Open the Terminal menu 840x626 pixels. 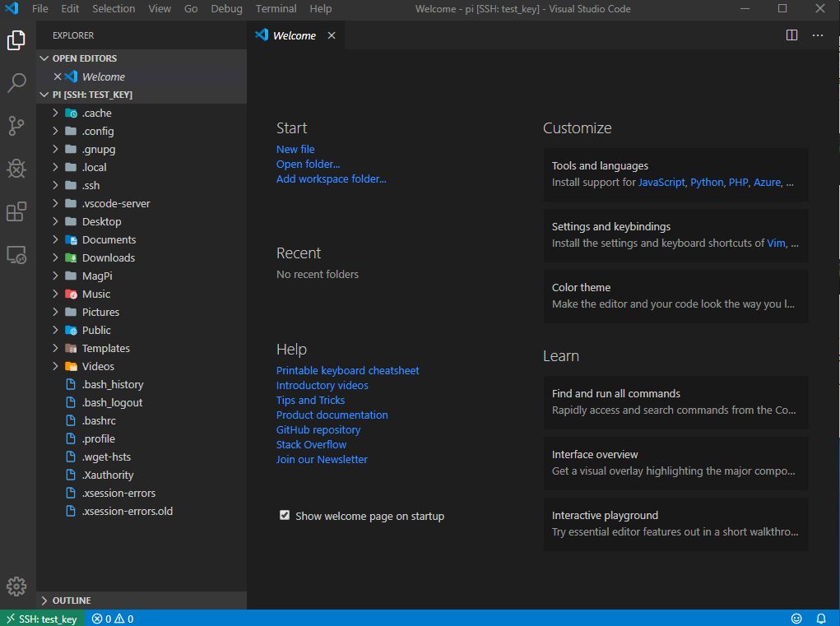tap(276, 8)
